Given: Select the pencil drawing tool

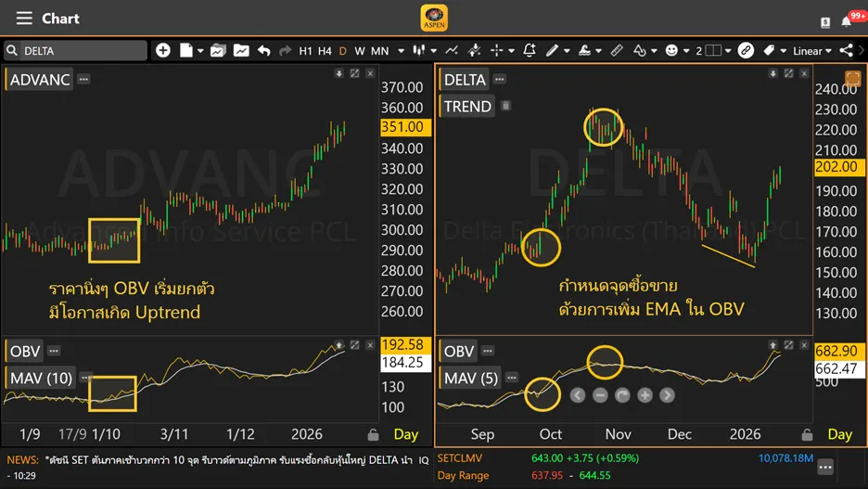Looking at the screenshot, I should 554,51.
